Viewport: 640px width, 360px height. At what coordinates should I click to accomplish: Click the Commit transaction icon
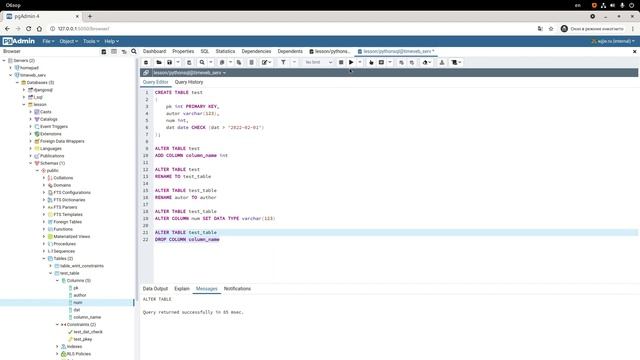[402, 62]
